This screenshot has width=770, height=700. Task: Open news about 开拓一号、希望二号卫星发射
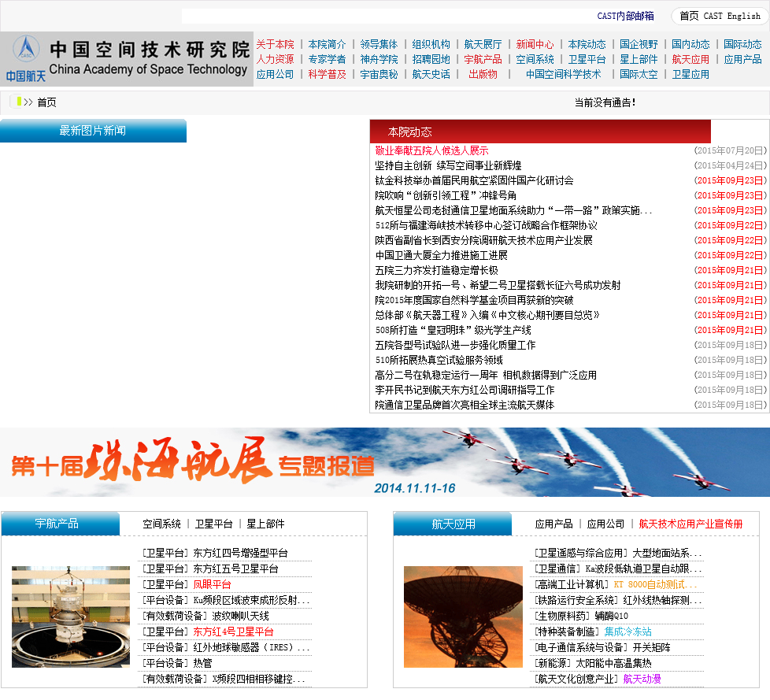498,285
